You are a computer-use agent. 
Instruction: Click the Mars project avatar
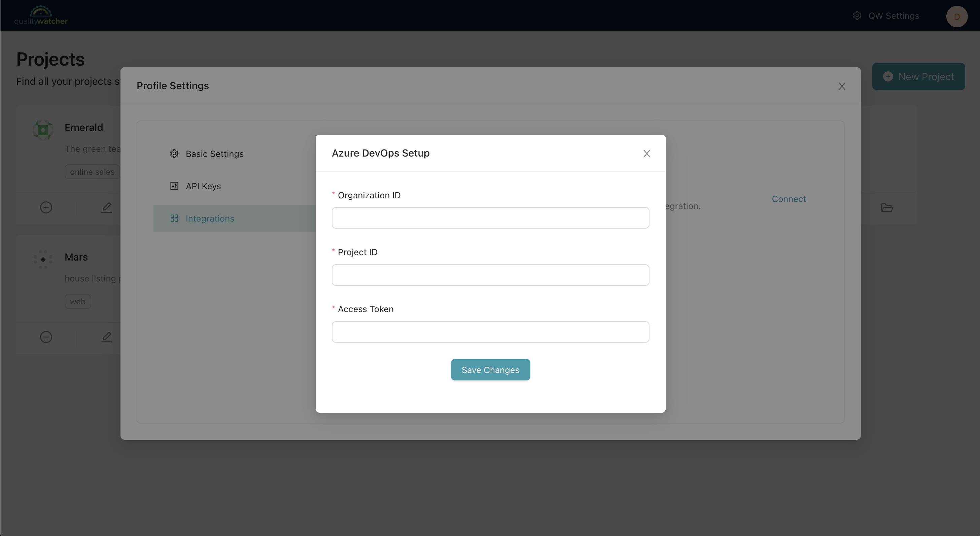click(x=43, y=259)
